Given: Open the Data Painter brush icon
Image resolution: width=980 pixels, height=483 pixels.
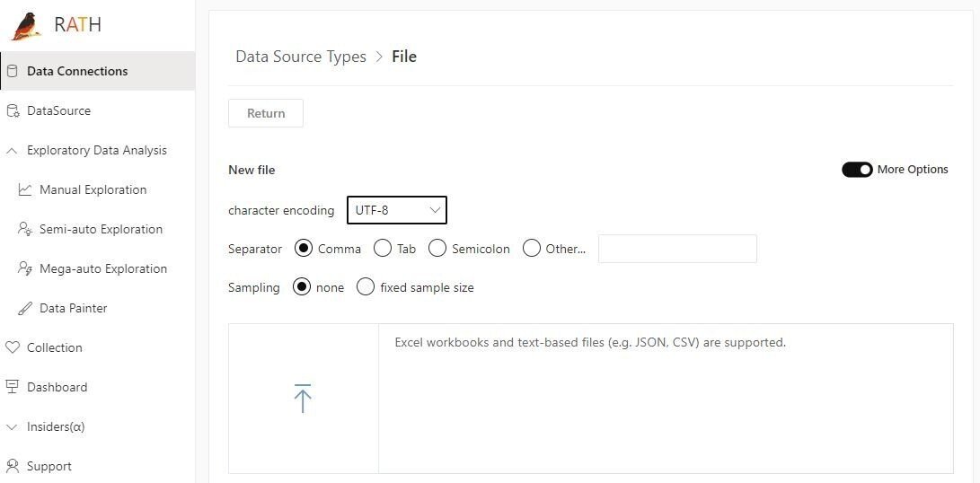Looking at the screenshot, I should tap(25, 308).
